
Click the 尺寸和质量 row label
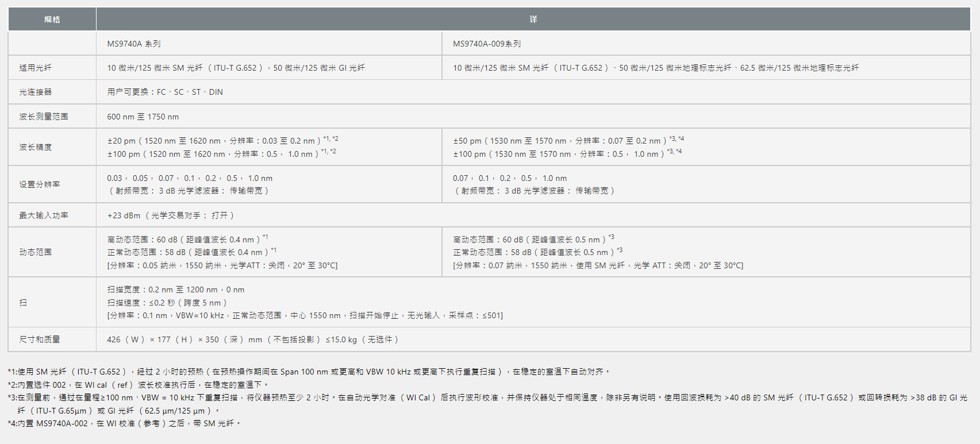(x=39, y=339)
